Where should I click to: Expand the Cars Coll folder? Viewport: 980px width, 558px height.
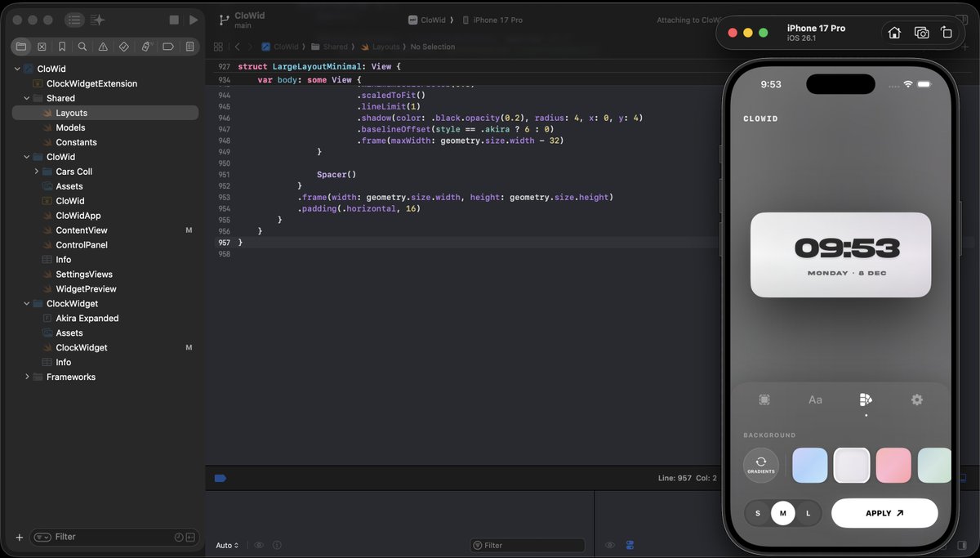37,172
